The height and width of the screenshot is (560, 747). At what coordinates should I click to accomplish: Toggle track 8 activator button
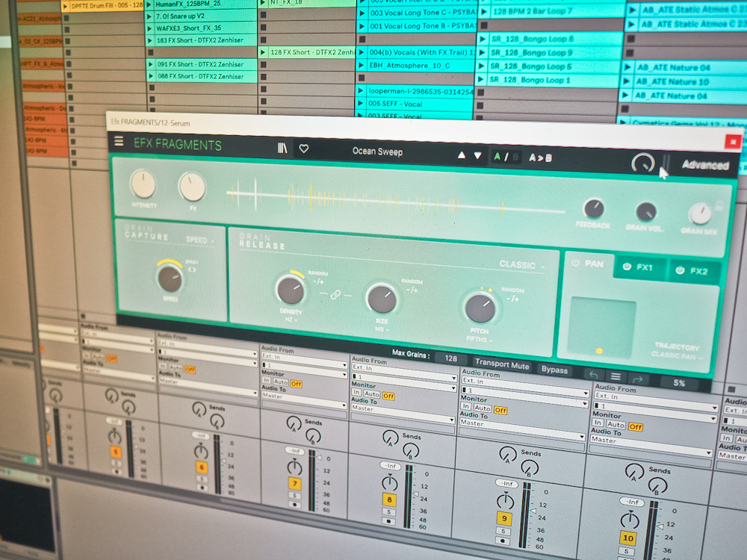click(389, 500)
